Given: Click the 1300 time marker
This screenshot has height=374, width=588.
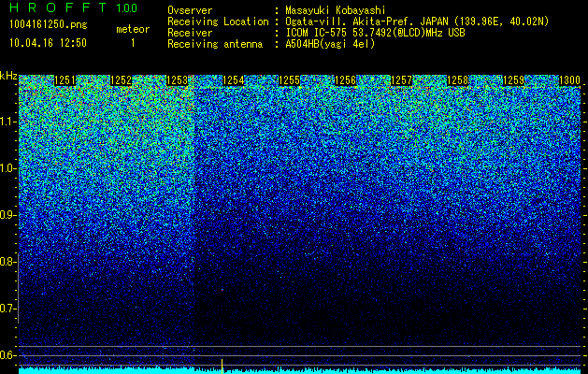Looking at the screenshot, I should (569, 80).
